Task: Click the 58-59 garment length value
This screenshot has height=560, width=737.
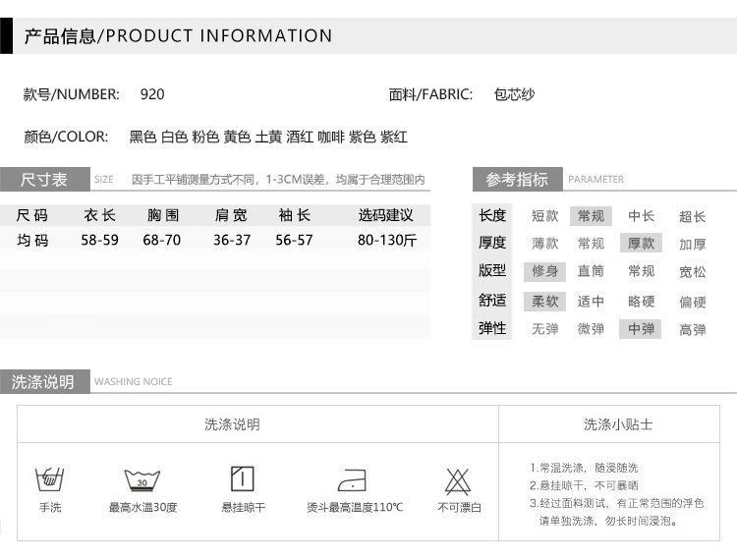Action: pos(99,240)
